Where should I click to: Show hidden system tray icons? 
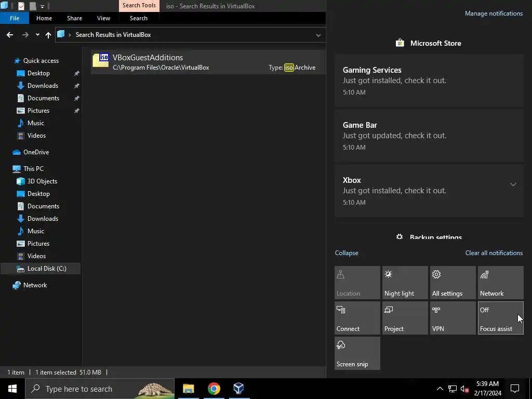click(x=440, y=389)
